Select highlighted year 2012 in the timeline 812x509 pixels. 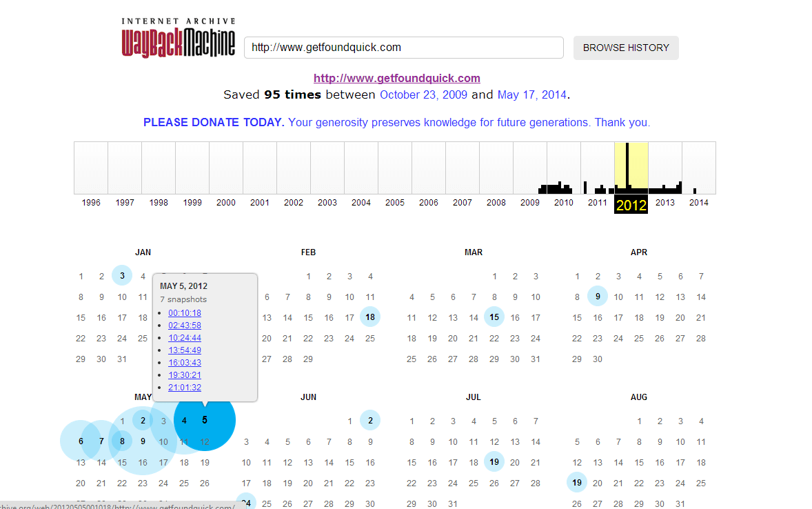click(631, 205)
